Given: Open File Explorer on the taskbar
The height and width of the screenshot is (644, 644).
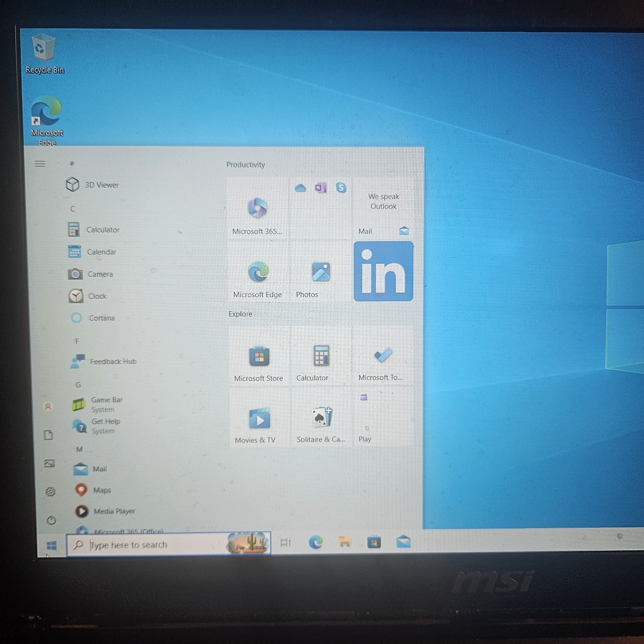Looking at the screenshot, I should pos(345,542).
